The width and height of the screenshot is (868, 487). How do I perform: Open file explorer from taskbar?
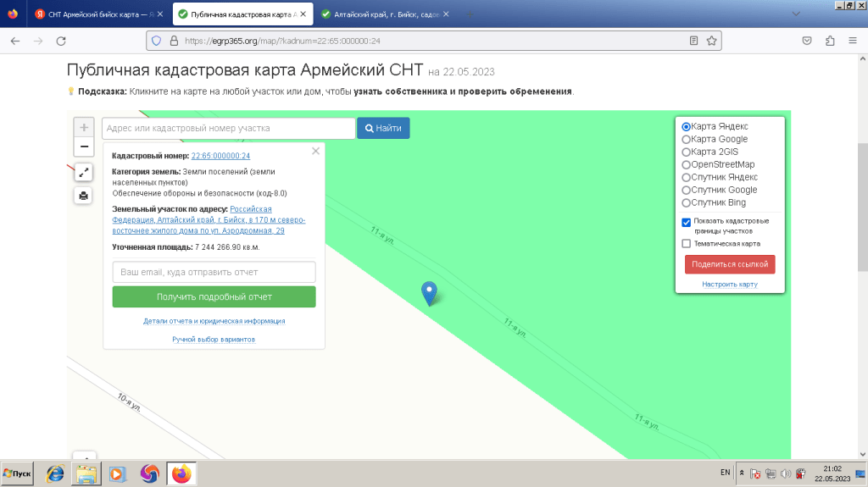point(86,473)
